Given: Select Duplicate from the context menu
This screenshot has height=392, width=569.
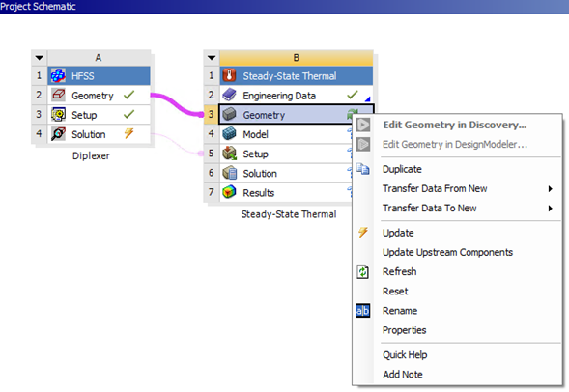Looking at the screenshot, I should point(402,169).
